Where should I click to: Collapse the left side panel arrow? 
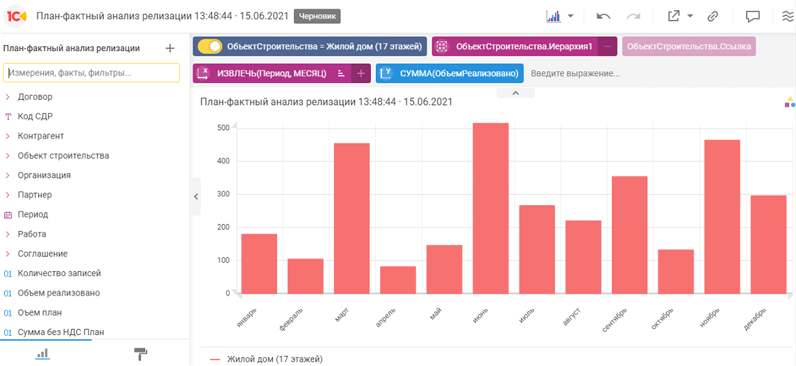[x=196, y=196]
